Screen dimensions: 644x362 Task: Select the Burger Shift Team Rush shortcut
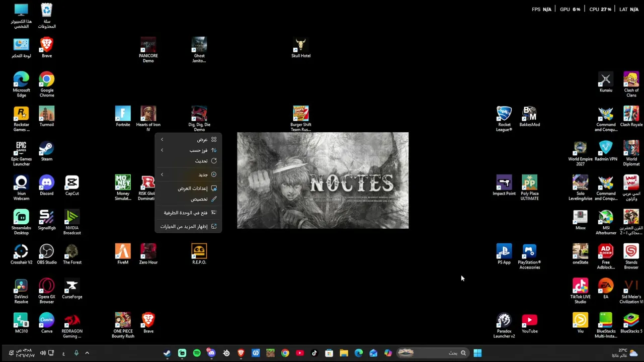click(x=301, y=119)
